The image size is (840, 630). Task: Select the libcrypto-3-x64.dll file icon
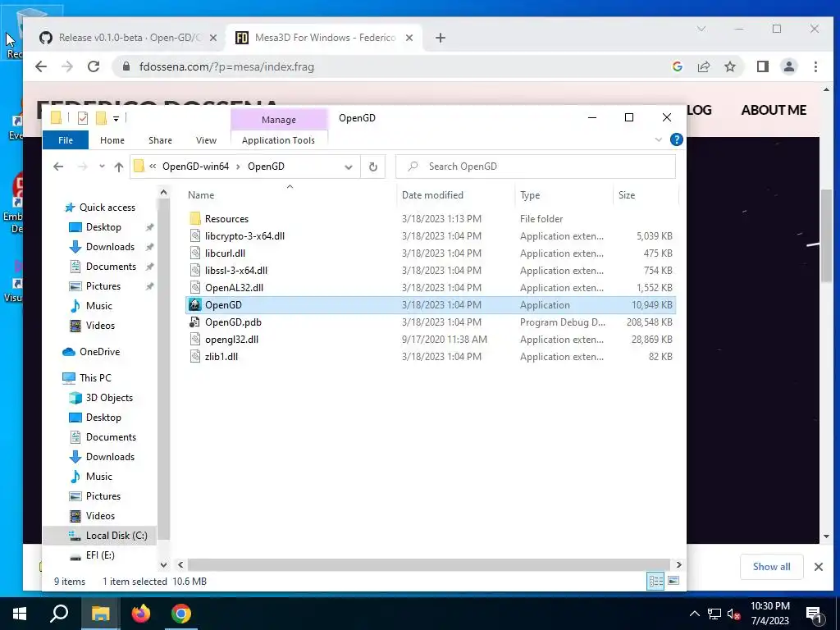[x=195, y=235]
